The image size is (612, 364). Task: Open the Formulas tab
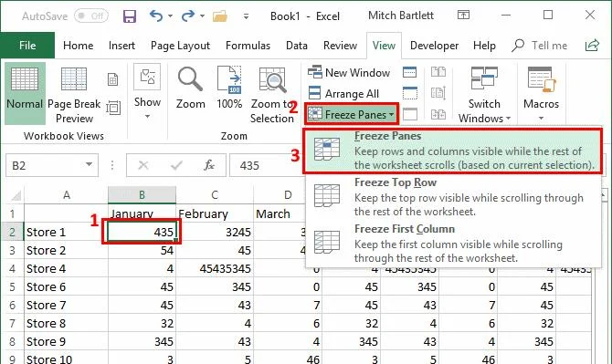(248, 46)
